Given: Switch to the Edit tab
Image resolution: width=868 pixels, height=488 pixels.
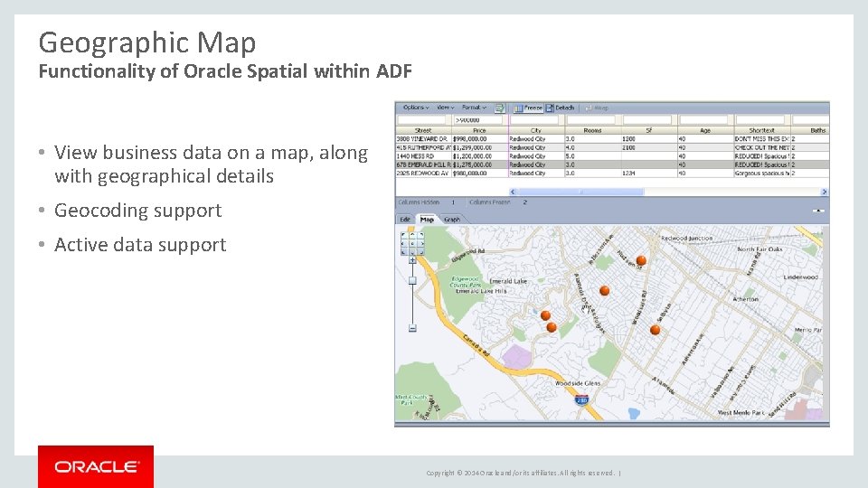Looking at the screenshot, I should point(405,220).
